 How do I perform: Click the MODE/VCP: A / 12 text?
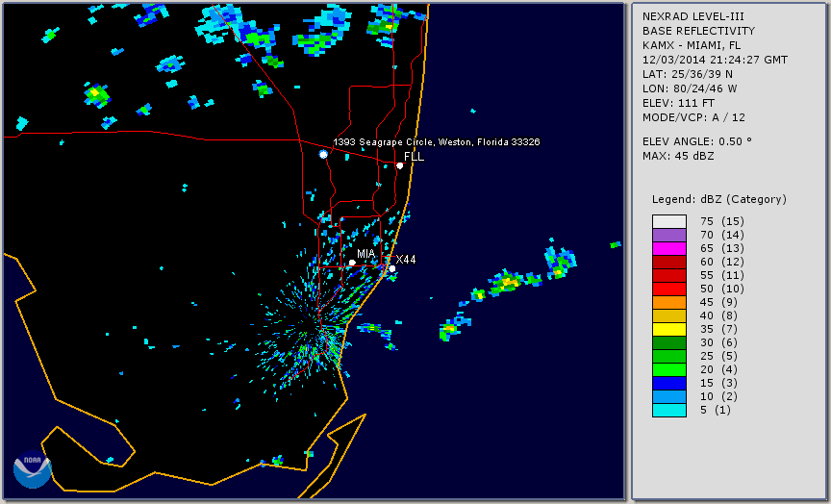click(x=693, y=117)
